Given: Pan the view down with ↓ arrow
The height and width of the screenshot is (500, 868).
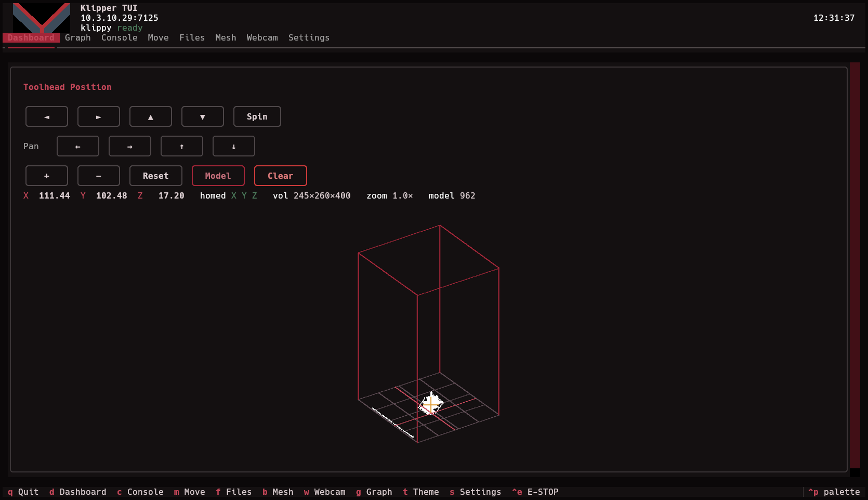Looking at the screenshot, I should click(234, 146).
